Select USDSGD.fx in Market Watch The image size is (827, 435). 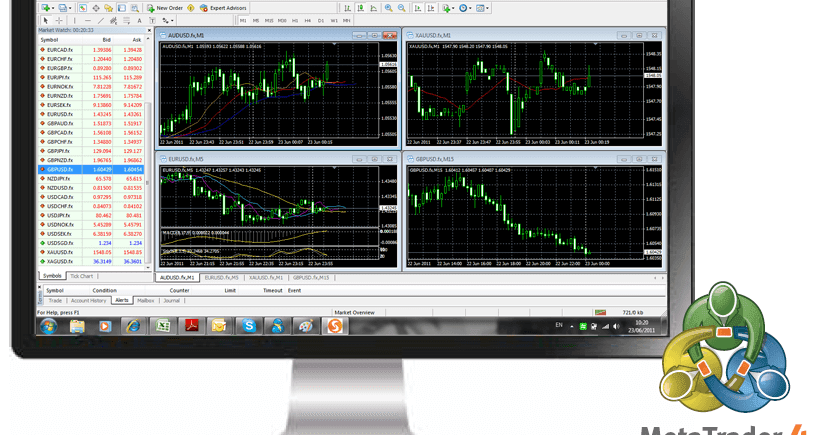click(91, 243)
